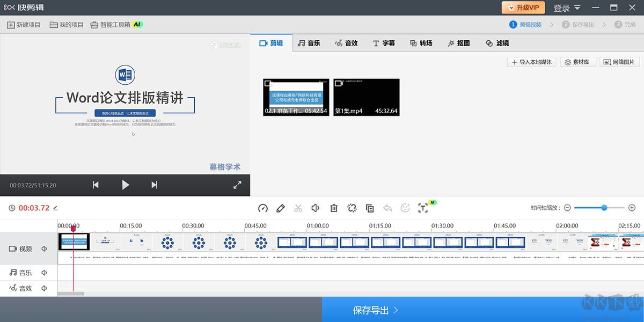Open the fullscreen preview expander
The width and height of the screenshot is (644, 322).
click(238, 185)
